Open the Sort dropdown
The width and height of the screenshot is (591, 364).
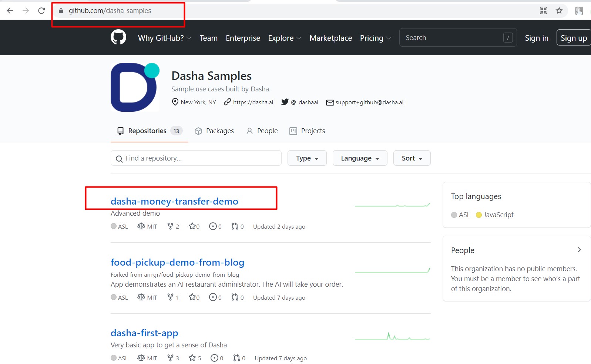(412, 158)
